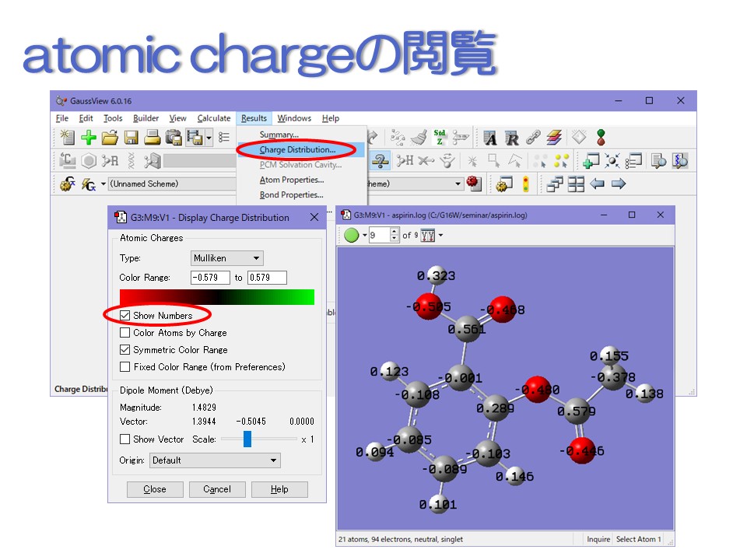Click the Close button in Charge dialog
The image size is (747, 560).
click(155, 489)
